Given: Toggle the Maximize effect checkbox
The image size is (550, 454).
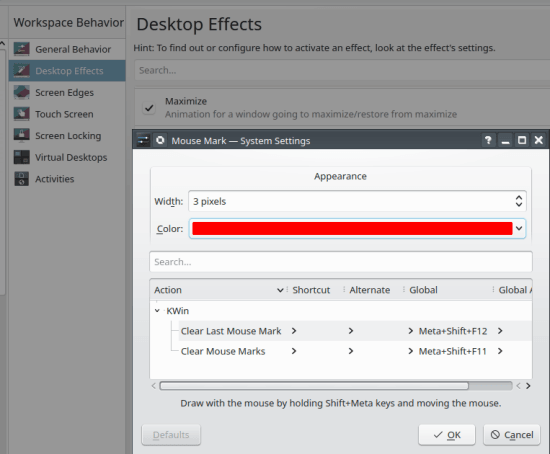Looking at the screenshot, I should (x=149, y=108).
